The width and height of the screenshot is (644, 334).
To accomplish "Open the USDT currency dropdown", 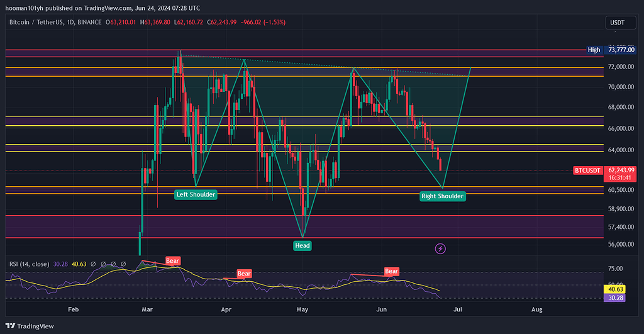I will [617, 23].
